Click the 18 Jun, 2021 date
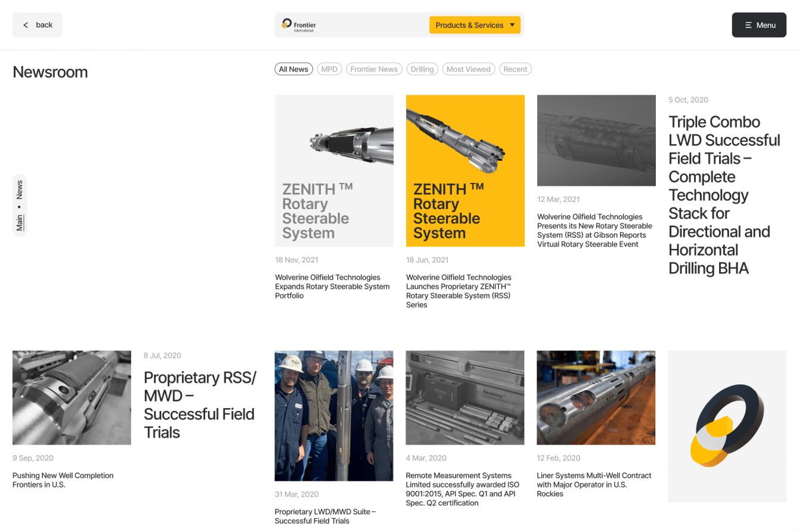 pyautogui.click(x=427, y=260)
